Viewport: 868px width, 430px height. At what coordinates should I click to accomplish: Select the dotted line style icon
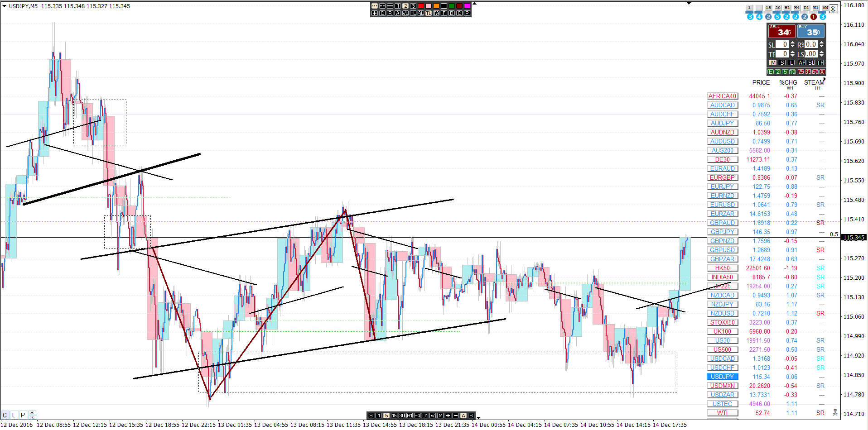(x=375, y=6)
